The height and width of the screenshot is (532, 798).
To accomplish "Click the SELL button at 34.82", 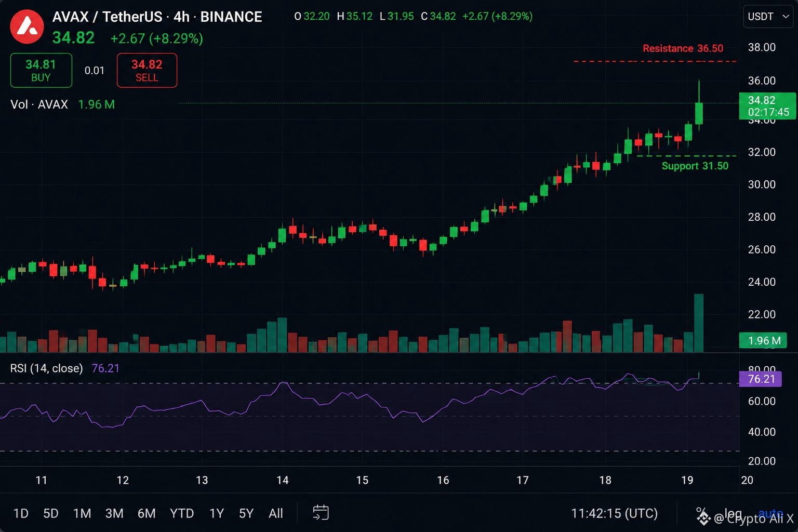I will point(147,70).
